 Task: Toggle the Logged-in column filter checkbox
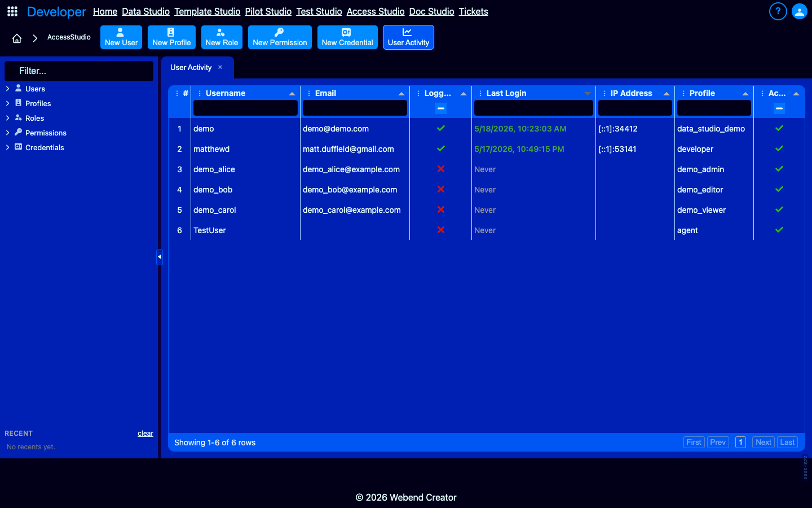[x=441, y=108]
